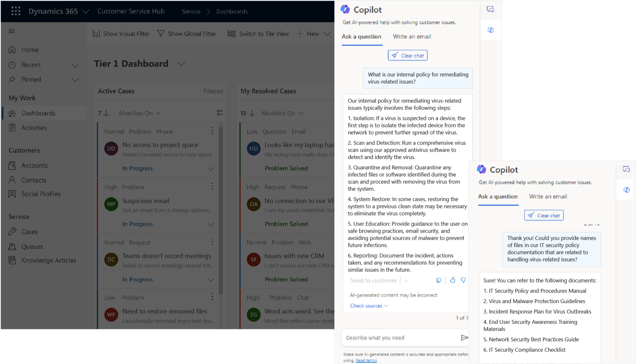
Task: Click the send arrow in Copilot's message box
Action: 464,337
